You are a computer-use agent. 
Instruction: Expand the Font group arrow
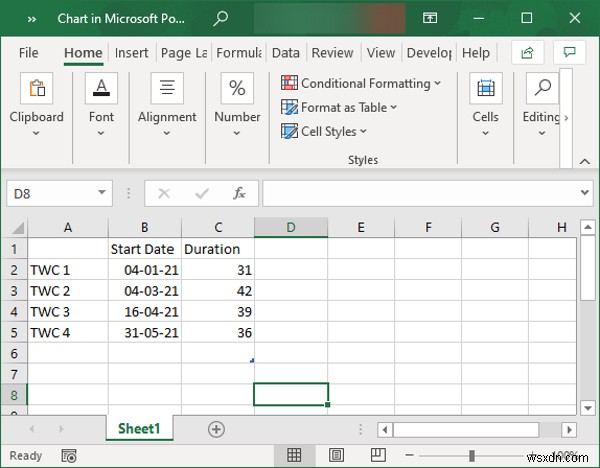pyautogui.click(x=101, y=133)
